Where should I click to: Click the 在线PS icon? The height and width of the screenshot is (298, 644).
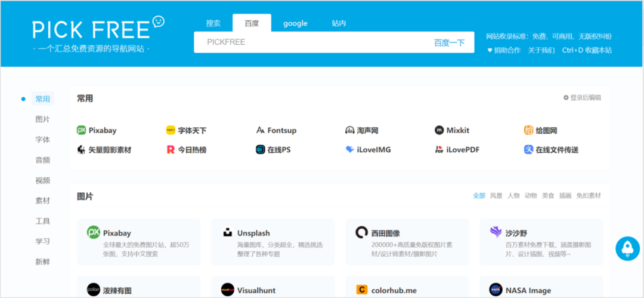260,149
